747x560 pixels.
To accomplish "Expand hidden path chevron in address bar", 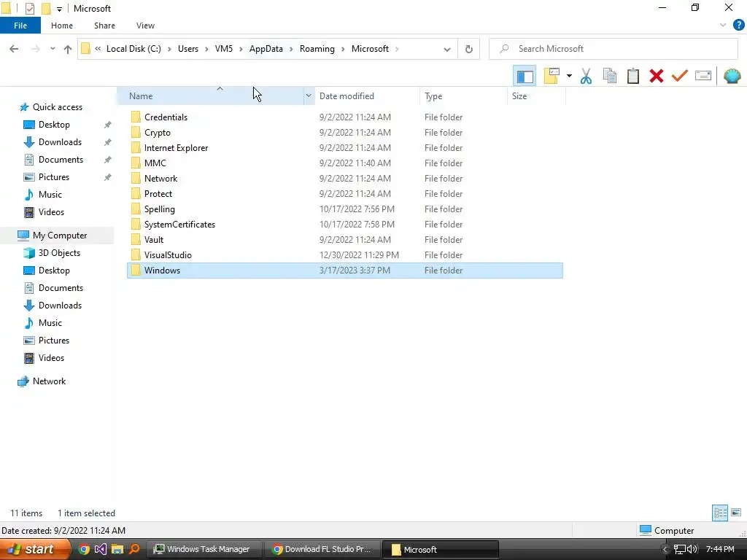I will 98,49.
